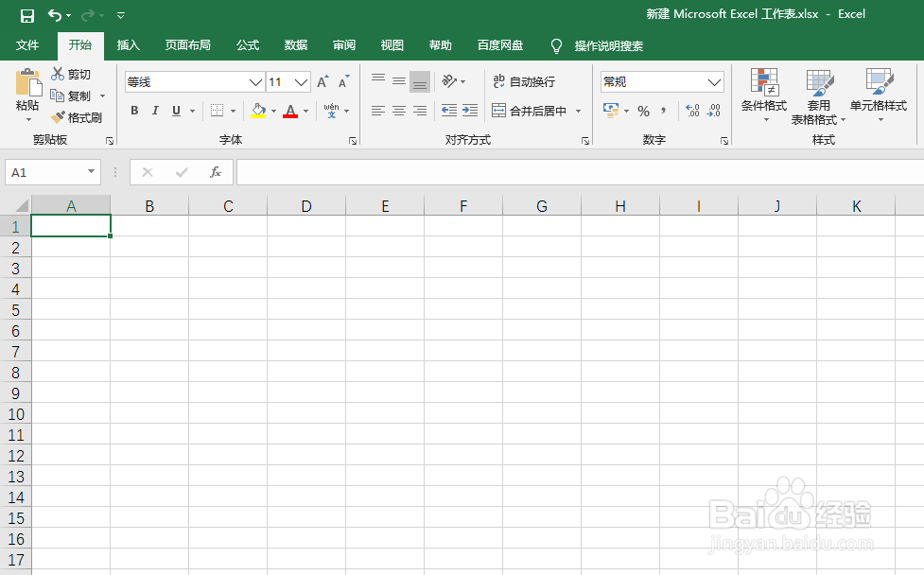Screen dimensions: 924x575
Task: Click the Copy icon
Action: click(x=58, y=95)
